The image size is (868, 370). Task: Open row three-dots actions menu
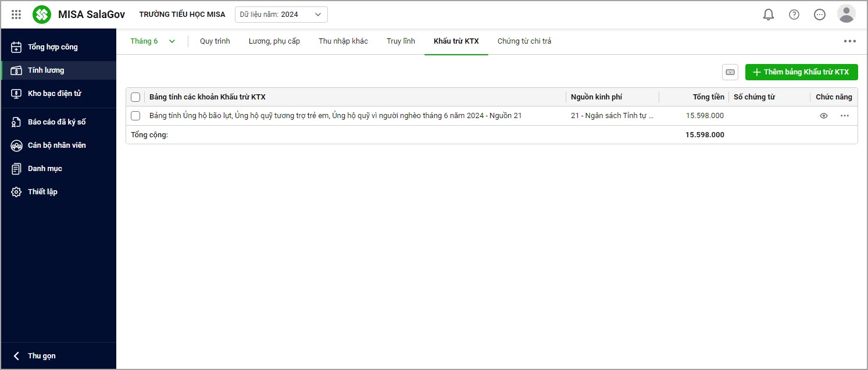(x=845, y=116)
